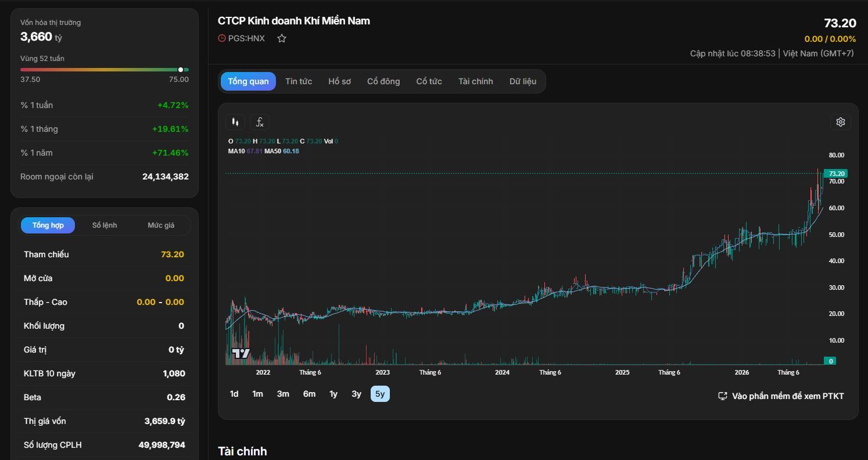This screenshot has width=868, height=460.
Task: Switch to the Mức giá panel tab
Action: (161, 225)
